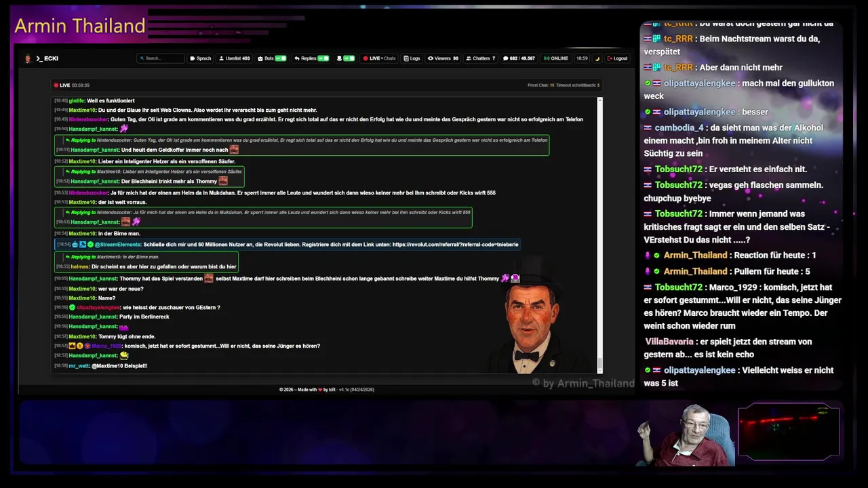Click username ginlife in chat
This screenshot has width=868, height=488.
77,100
